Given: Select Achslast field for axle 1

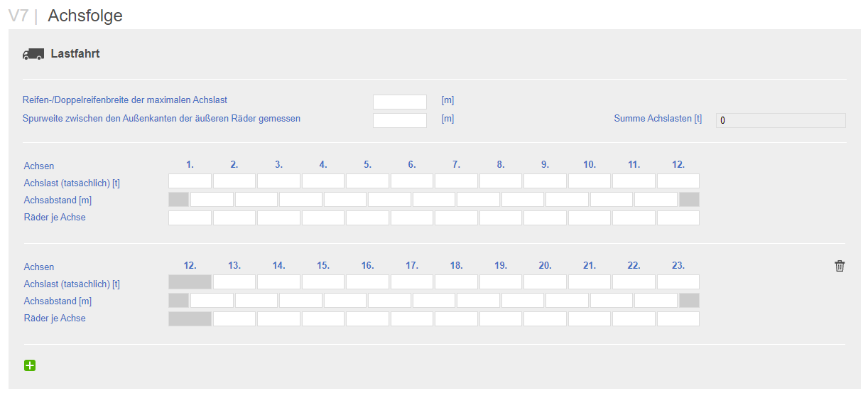Looking at the screenshot, I should coord(190,181).
